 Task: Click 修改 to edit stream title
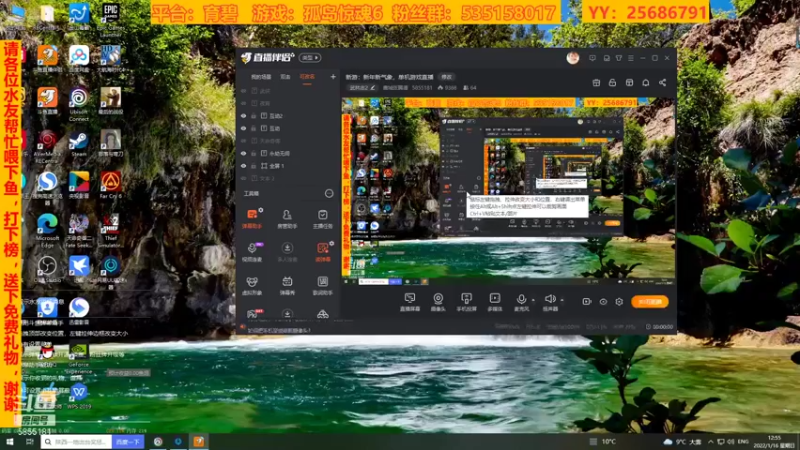tap(446, 77)
